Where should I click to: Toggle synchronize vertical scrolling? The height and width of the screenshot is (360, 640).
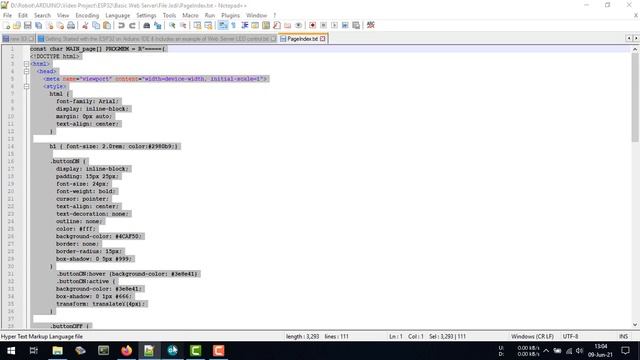click(197, 25)
